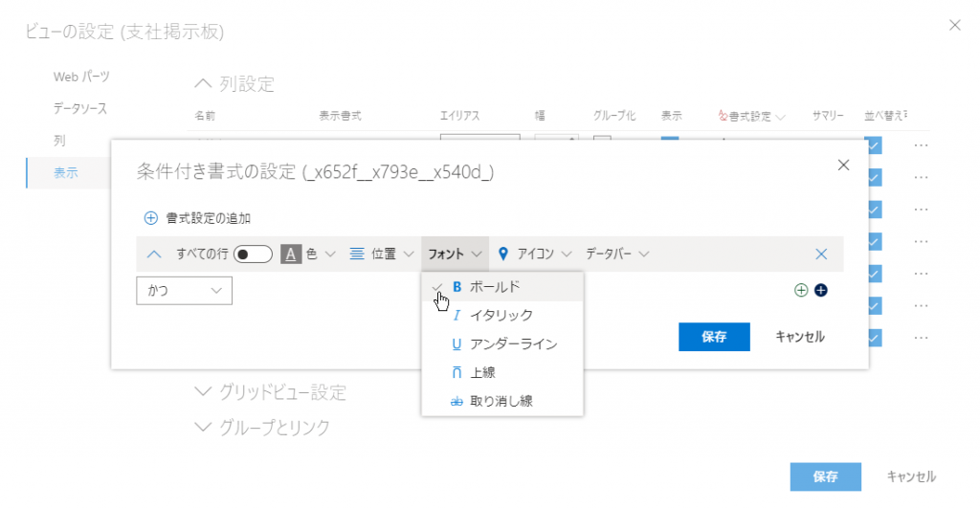Image resolution: width=980 pixels, height=509 pixels.
Task: Click the filled dark plus icon
Action: [820, 290]
